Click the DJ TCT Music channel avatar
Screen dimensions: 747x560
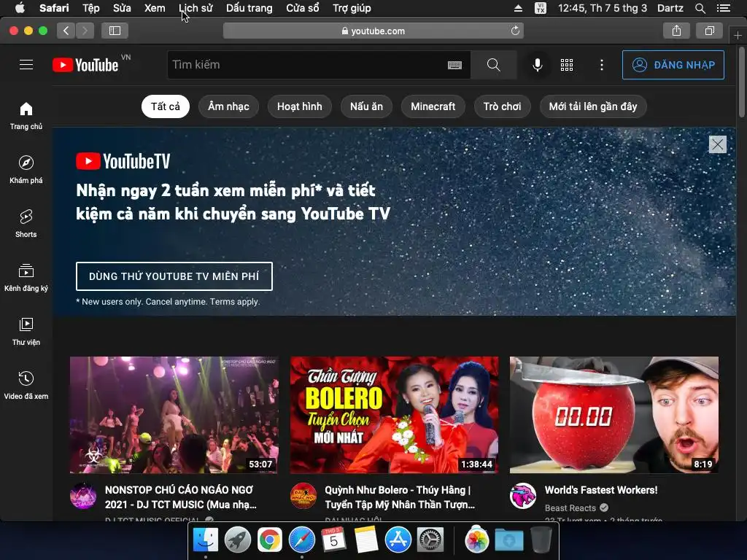[x=83, y=496]
